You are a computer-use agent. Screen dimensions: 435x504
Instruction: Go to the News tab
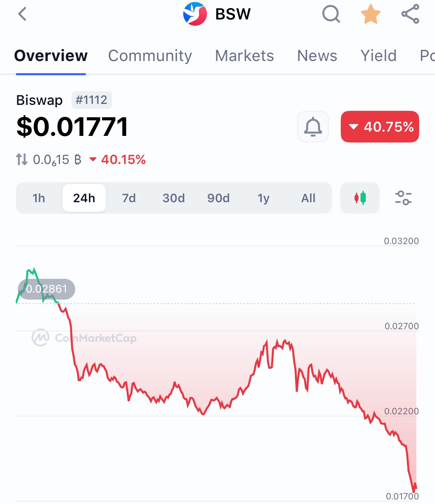(x=317, y=55)
